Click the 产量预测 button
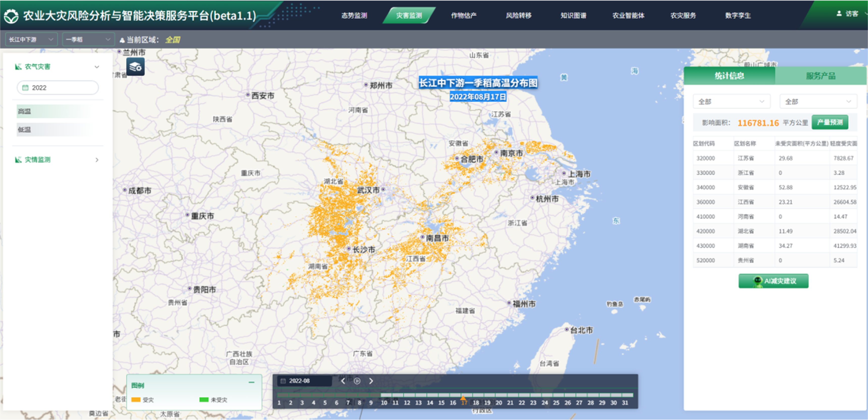This screenshot has height=420, width=868. pos(830,122)
